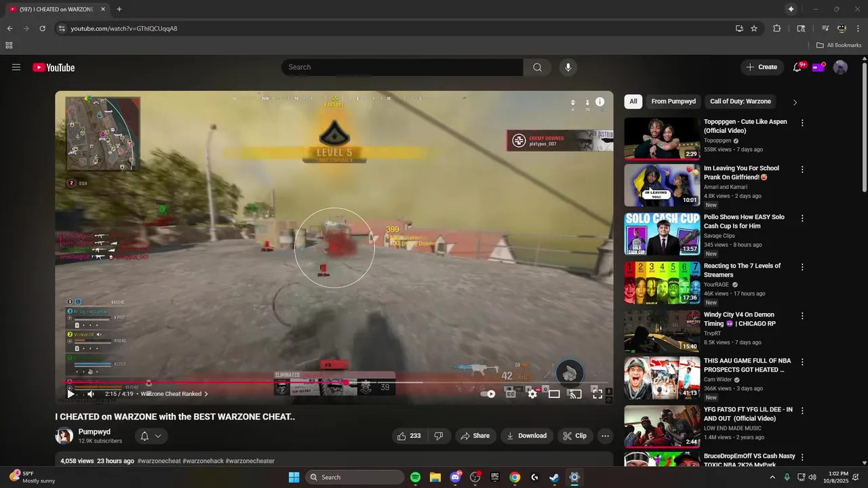Toggle the autoplay switch in the player
This screenshot has height=488, width=868.
pyautogui.click(x=488, y=394)
